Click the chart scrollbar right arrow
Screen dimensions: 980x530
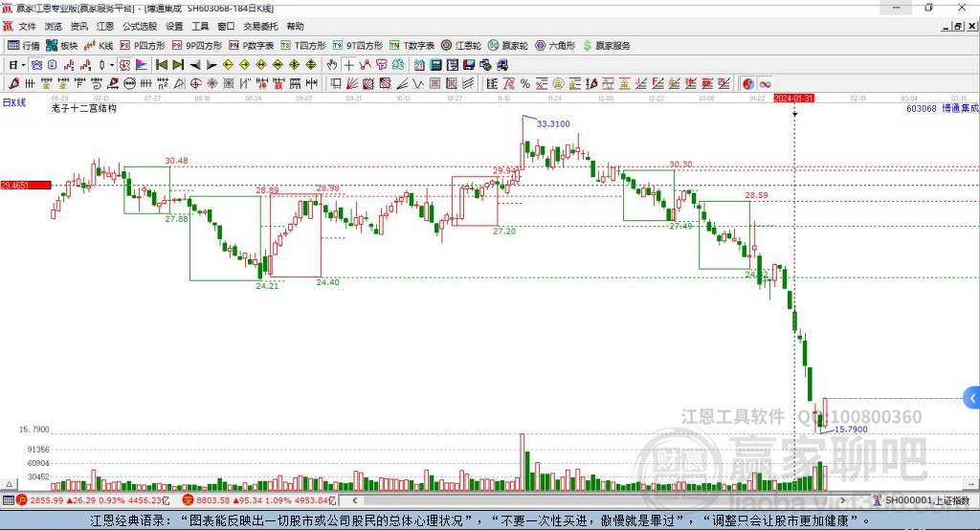click(842, 500)
